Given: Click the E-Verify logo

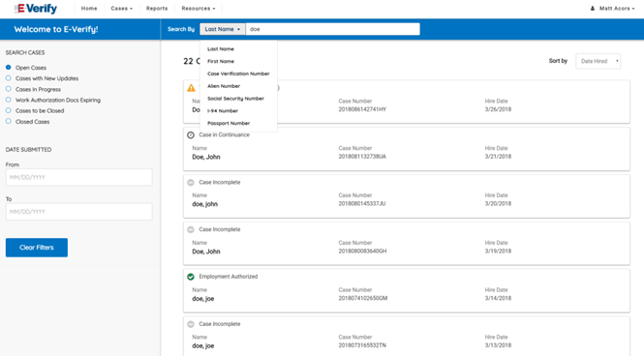Looking at the screenshot, I should [36, 9].
